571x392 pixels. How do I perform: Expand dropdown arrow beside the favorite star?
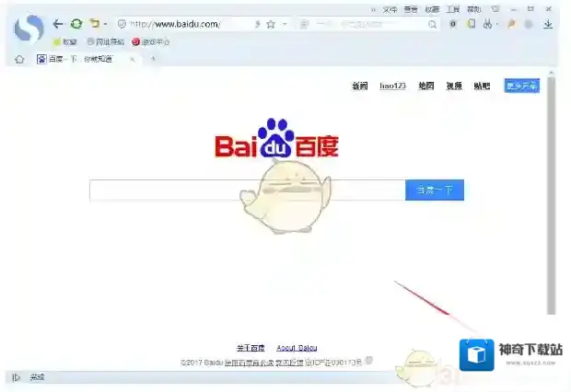(x=284, y=24)
